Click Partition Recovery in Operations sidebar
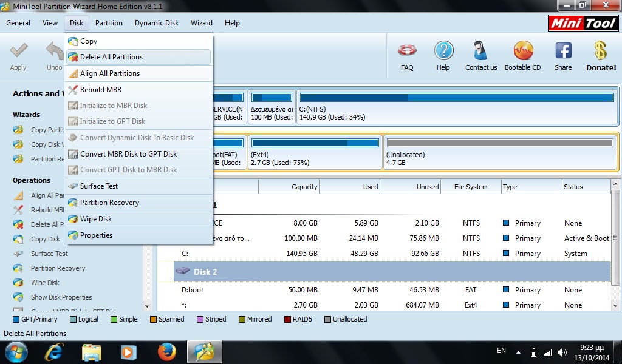This screenshot has height=364, width=622. coord(58,268)
